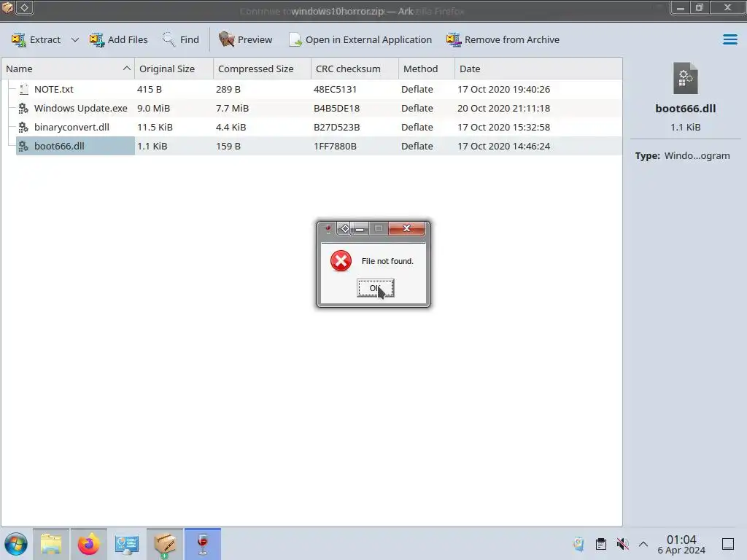747x560 pixels.
Task: Click the Windows Update.exe file icon
Action: click(x=23, y=108)
